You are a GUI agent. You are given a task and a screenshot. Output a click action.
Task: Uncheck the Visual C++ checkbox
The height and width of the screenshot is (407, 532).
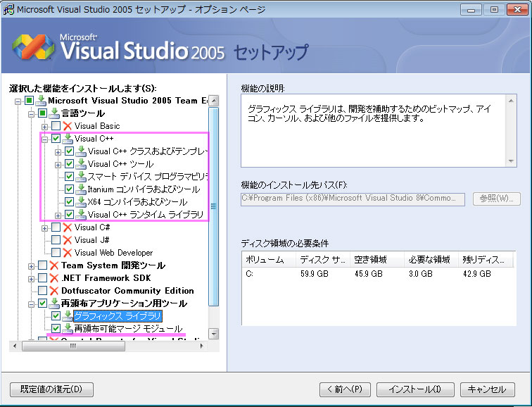(x=56, y=139)
